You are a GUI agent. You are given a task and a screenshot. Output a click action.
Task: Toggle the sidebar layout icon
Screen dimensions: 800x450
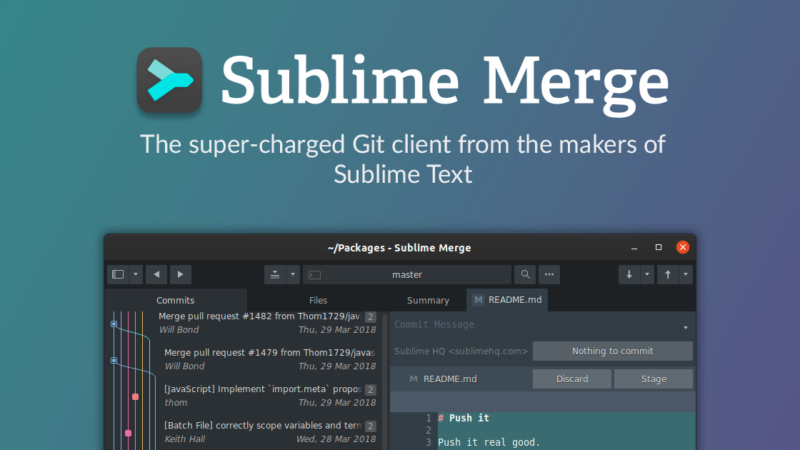(118, 274)
